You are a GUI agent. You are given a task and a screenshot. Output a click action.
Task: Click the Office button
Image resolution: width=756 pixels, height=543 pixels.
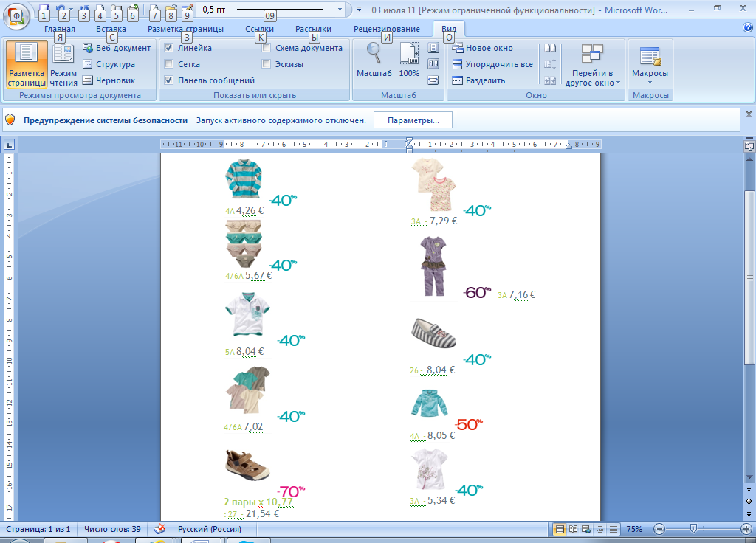16,15
